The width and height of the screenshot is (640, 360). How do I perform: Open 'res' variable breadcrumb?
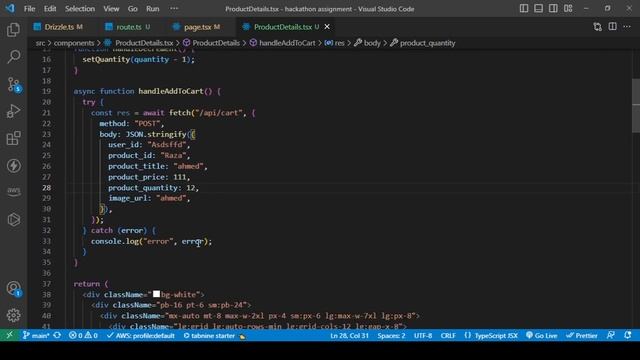pyautogui.click(x=335, y=43)
